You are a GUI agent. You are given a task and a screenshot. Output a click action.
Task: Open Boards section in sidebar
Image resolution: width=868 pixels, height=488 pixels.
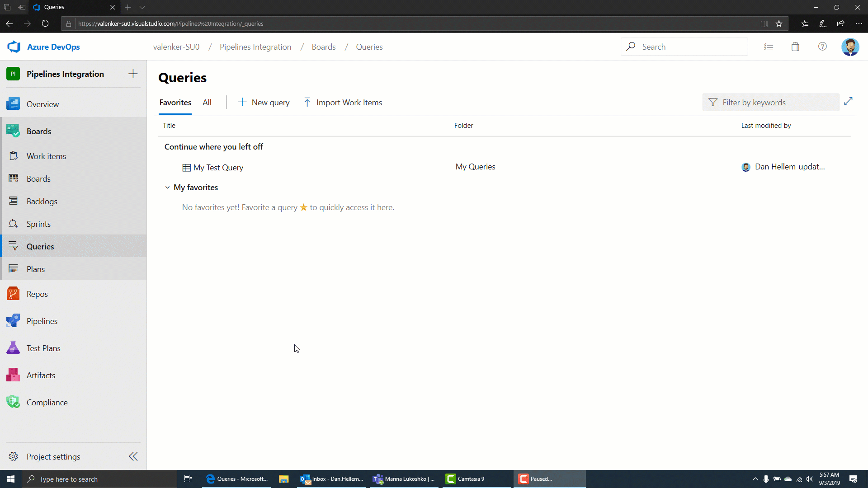click(39, 131)
